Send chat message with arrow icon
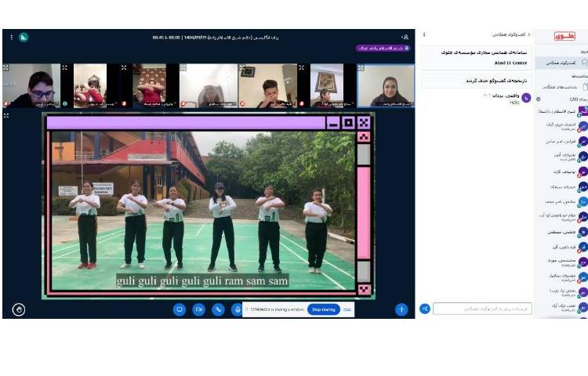The width and height of the screenshot is (588, 376). click(x=425, y=309)
